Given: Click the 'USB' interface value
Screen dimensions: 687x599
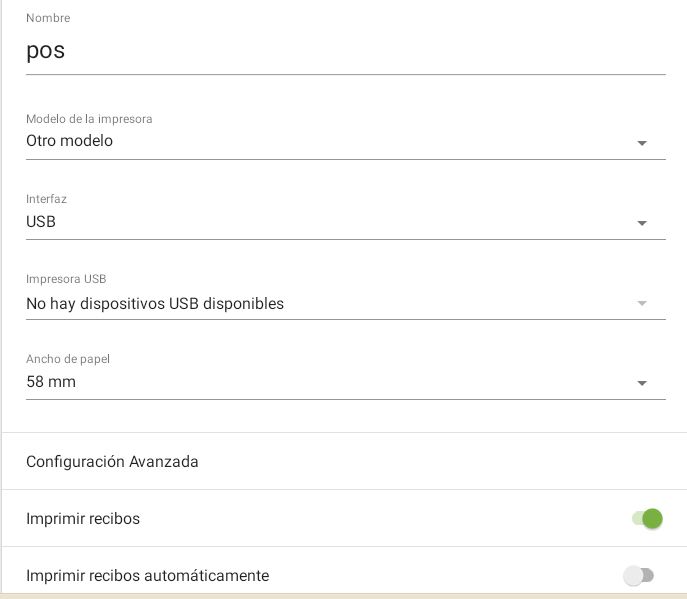Looking at the screenshot, I should [x=41, y=222].
